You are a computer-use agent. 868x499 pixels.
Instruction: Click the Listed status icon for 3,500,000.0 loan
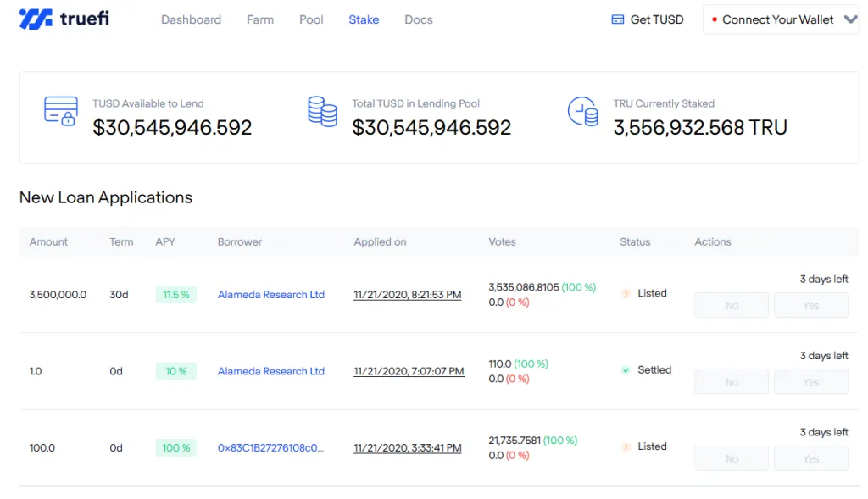click(x=626, y=294)
